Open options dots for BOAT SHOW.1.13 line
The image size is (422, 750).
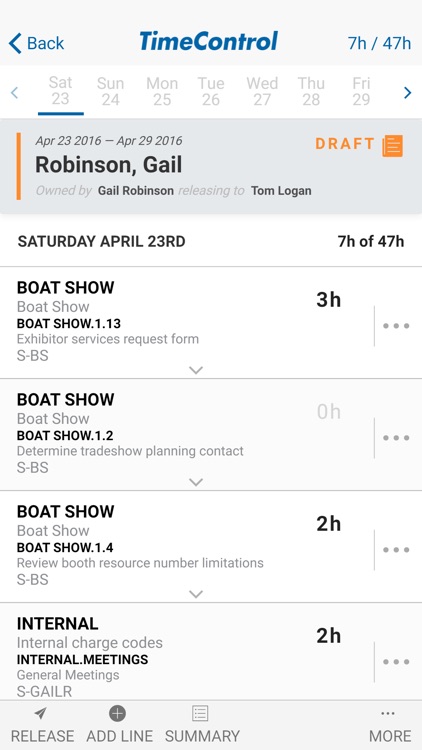(x=396, y=326)
